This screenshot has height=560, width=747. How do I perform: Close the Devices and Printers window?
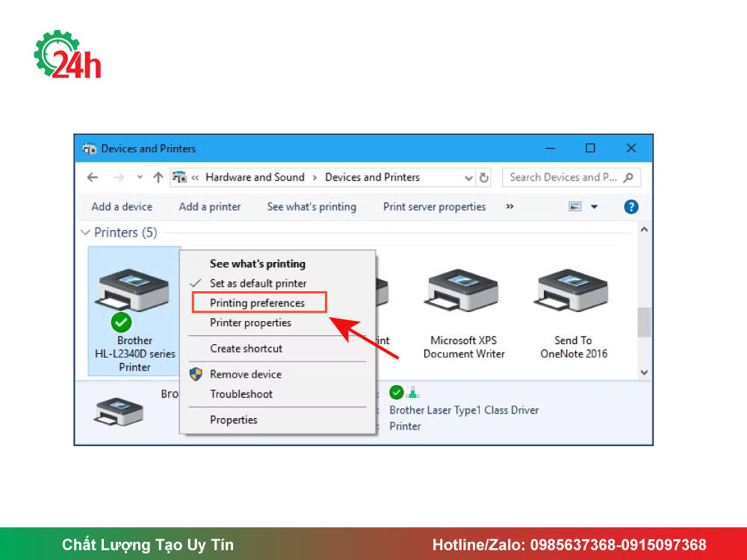pos(631,148)
